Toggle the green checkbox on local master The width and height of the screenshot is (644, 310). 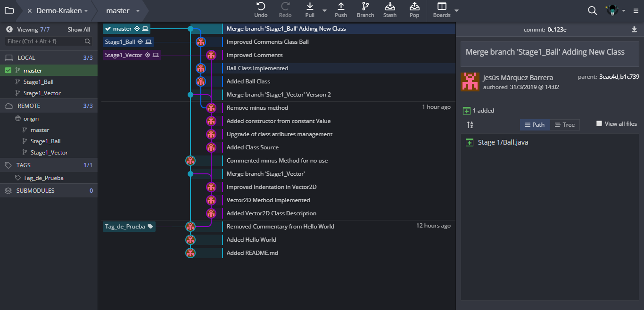click(8, 71)
